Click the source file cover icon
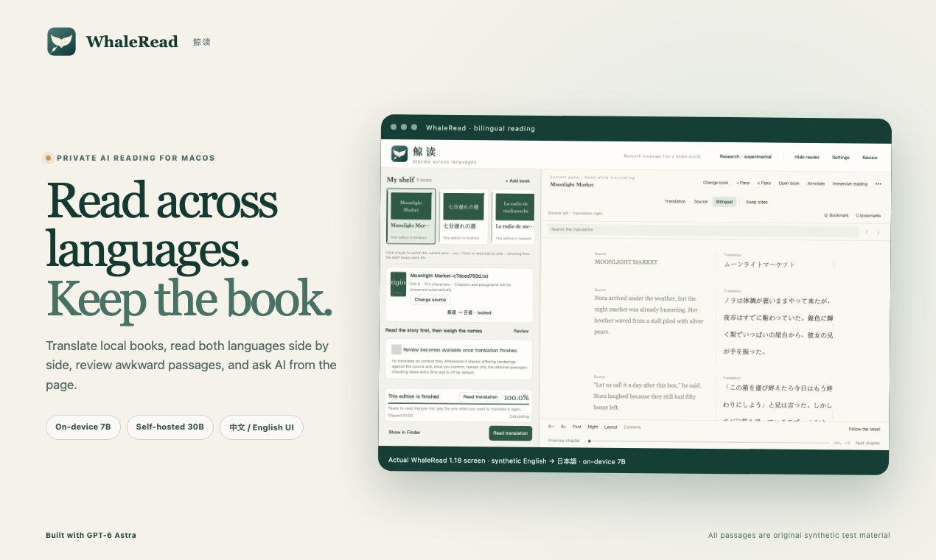936x560 pixels. coord(398,284)
